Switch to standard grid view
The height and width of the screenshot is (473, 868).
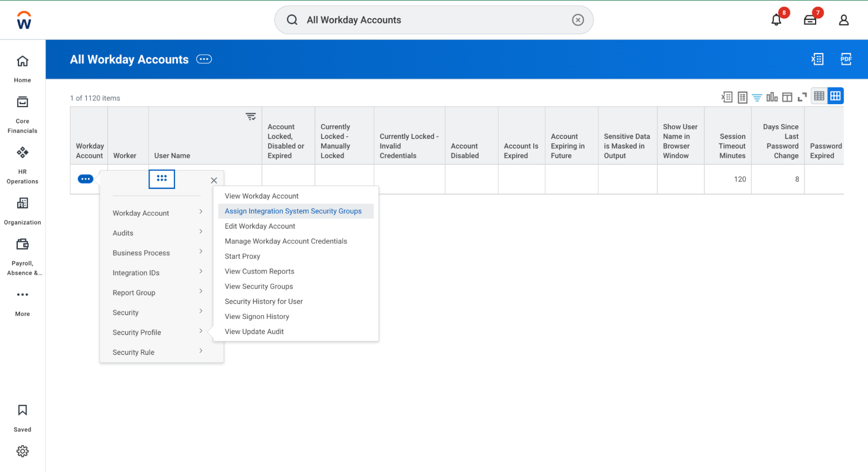click(x=835, y=96)
